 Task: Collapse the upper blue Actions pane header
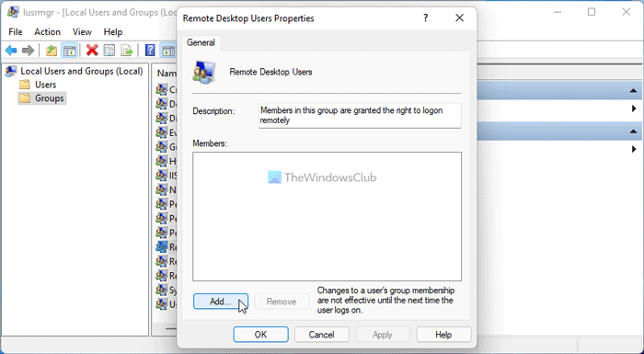633,91
